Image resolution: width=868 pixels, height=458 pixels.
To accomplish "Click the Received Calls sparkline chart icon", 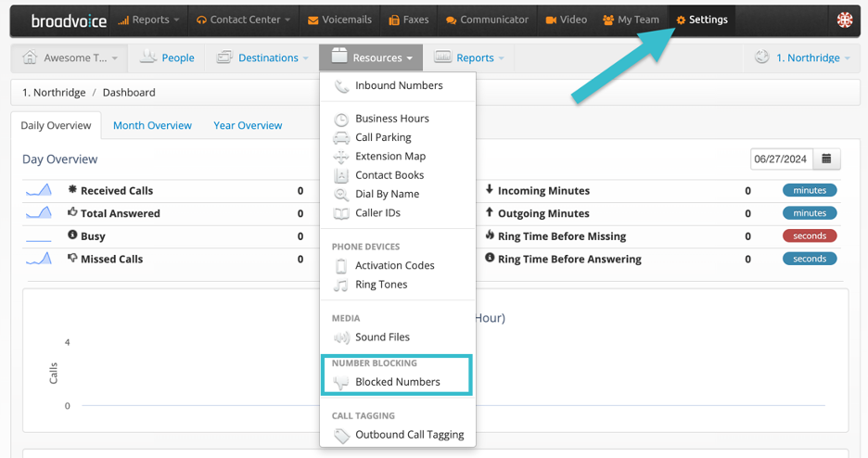I will click(x=39, y=190).
